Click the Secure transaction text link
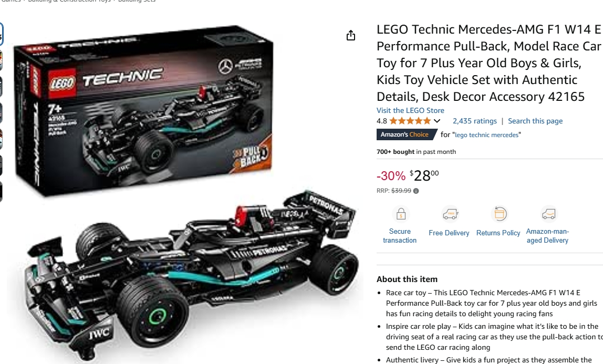The image size is (603, 364). click(x=400, y=236)
